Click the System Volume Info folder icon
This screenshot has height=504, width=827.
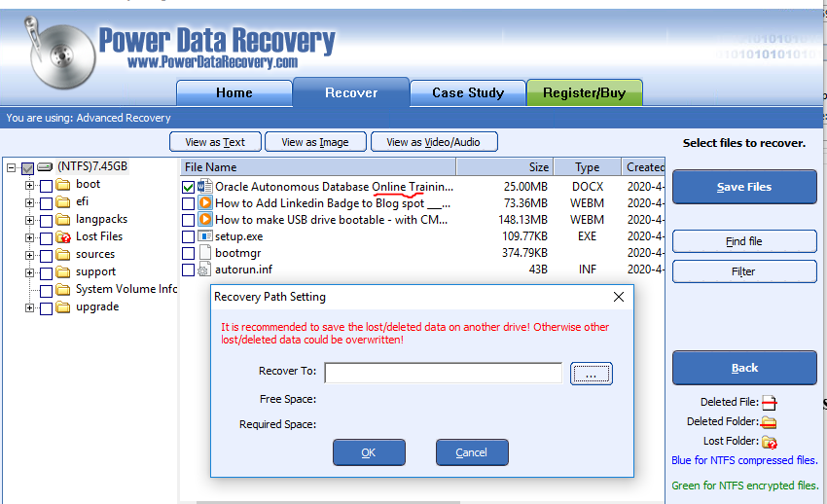[63, 289]
